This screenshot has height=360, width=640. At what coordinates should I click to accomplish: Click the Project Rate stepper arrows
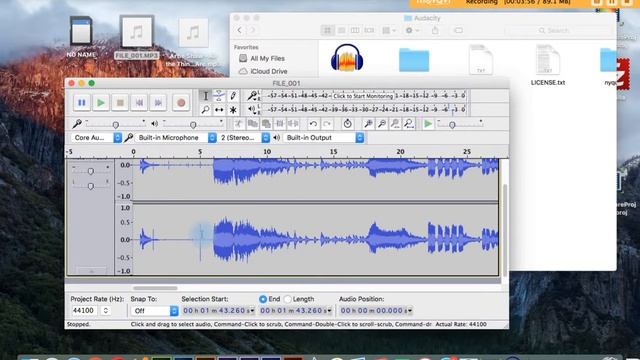point(106,311)
